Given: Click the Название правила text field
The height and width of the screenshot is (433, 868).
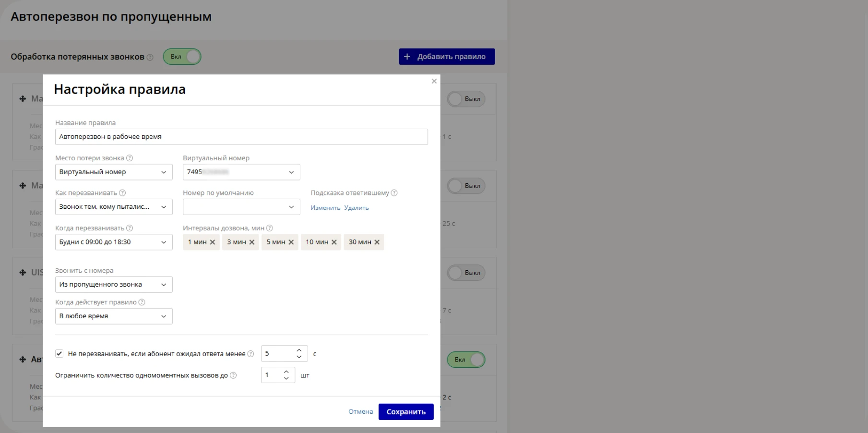Looking at the screenshot, I should point(241,137).
